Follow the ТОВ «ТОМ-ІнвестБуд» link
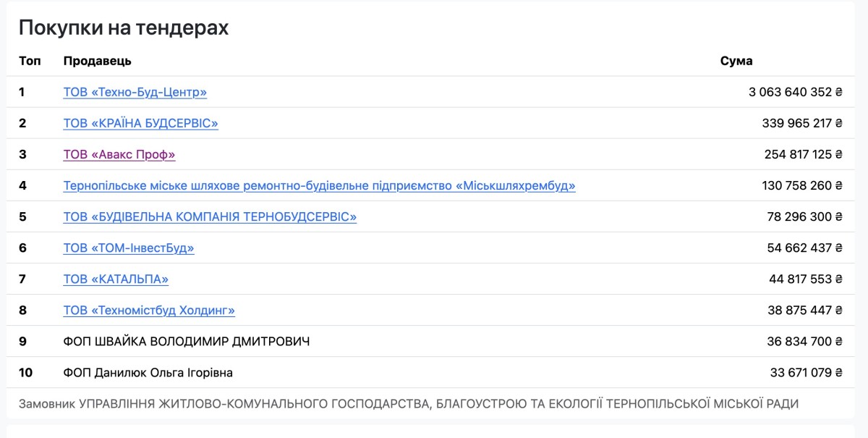 point(129,248)
